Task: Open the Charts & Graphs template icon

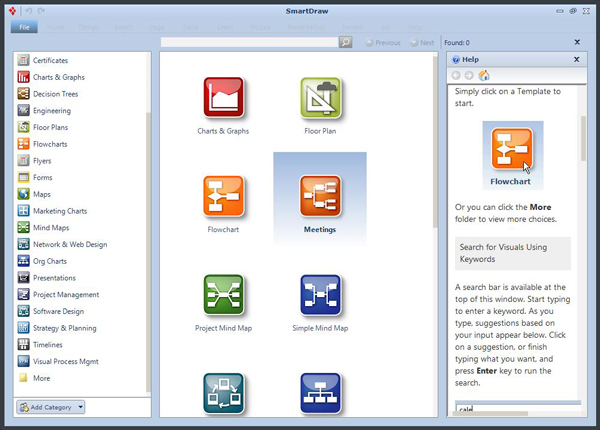Action: [223, 98]
